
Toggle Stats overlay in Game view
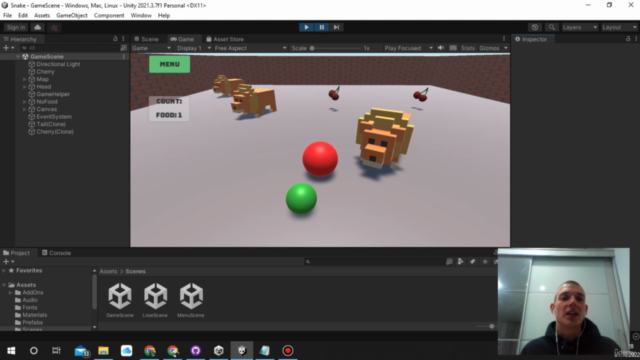(468, 48)
